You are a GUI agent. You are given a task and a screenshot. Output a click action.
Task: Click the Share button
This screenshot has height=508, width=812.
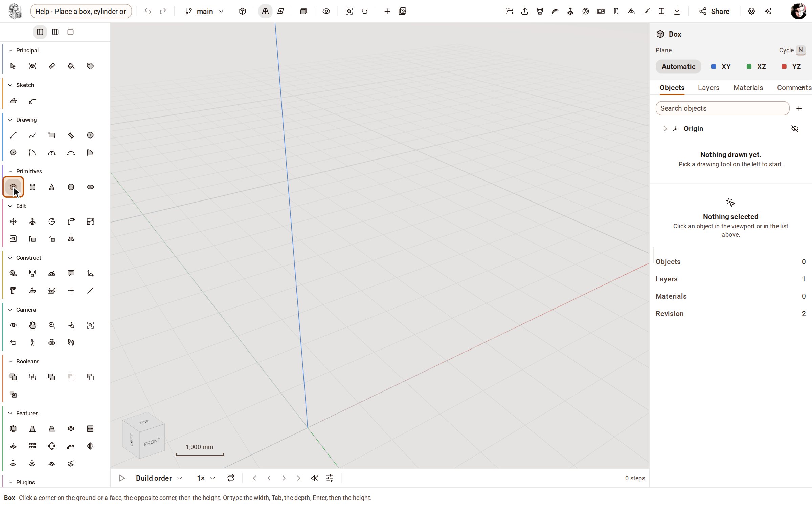tap(714, 11)
